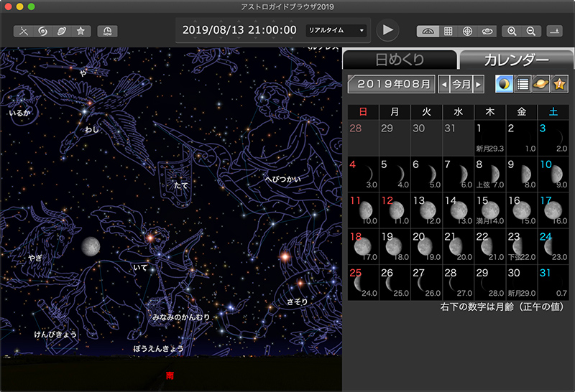This screenshot has height=392, width=575.
Task: Toggle the star display icon in top toolbar
Action: pyautogui.click(x=80, y=31)
